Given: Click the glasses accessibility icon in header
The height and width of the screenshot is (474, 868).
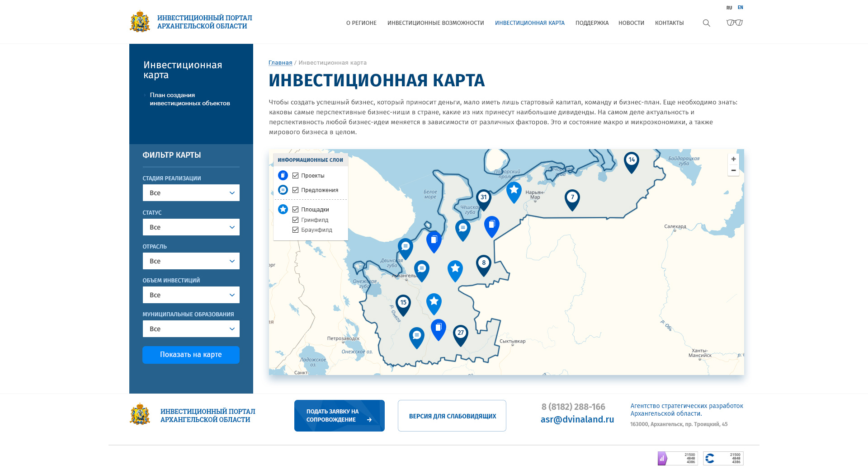Looking at the screenshot, I should click(735, 23).
